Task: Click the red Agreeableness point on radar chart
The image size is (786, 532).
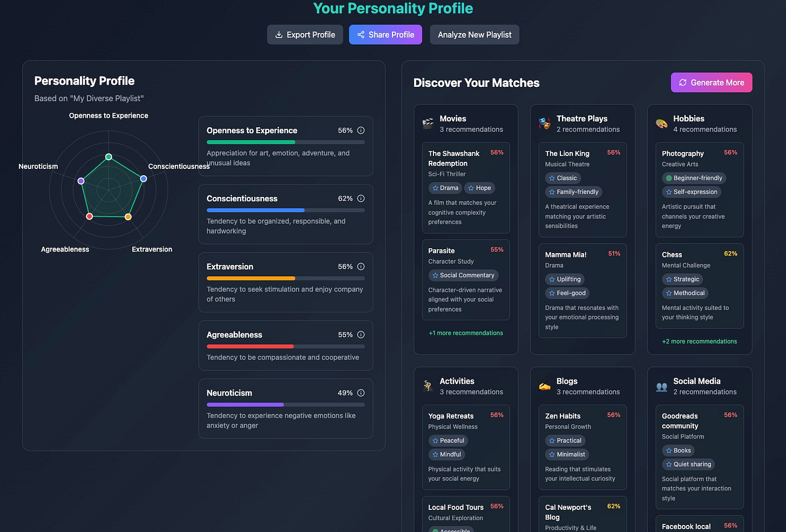Action: (90, 216)
